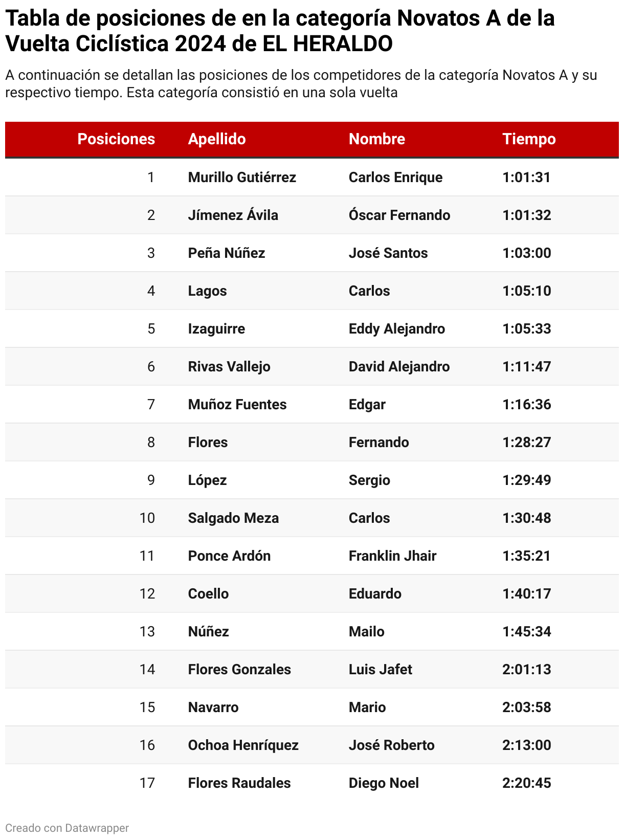Image resolution: width=624 pixels, height=840 pixels.
Task: Select the Rivas Vallejo entry
Action: click(229, 367)
